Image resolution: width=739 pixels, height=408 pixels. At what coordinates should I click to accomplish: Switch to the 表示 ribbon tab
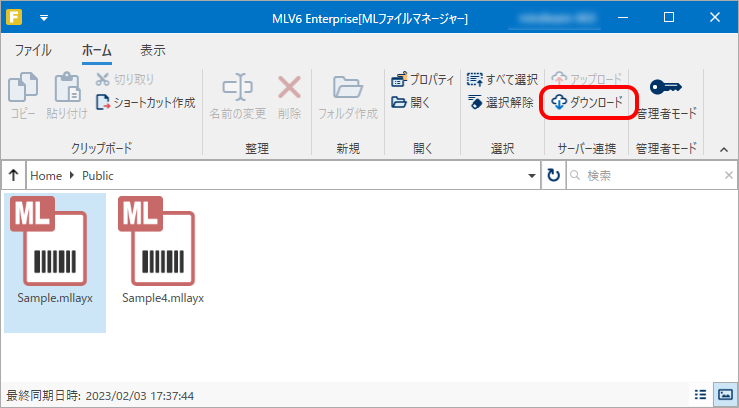click(153, 50)
